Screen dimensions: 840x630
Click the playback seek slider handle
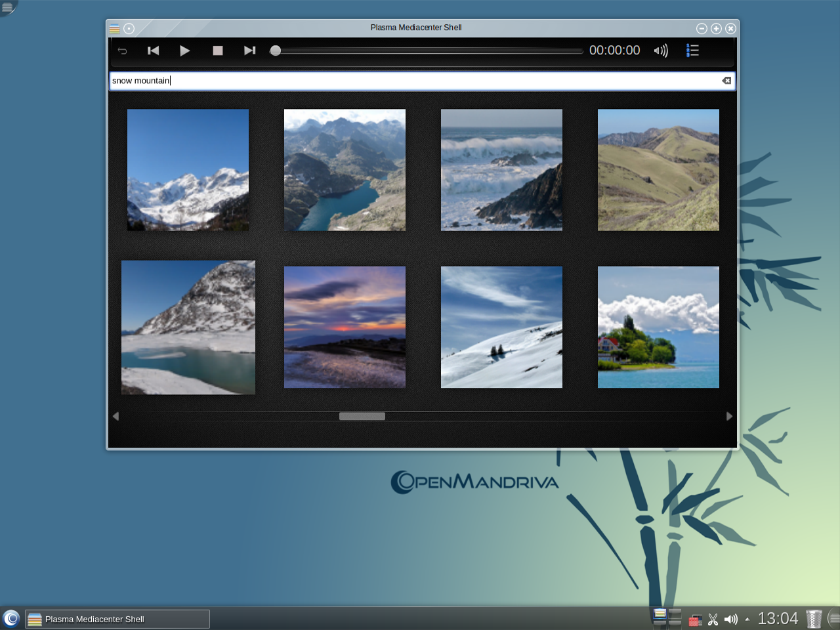click(x=276, y=51)
